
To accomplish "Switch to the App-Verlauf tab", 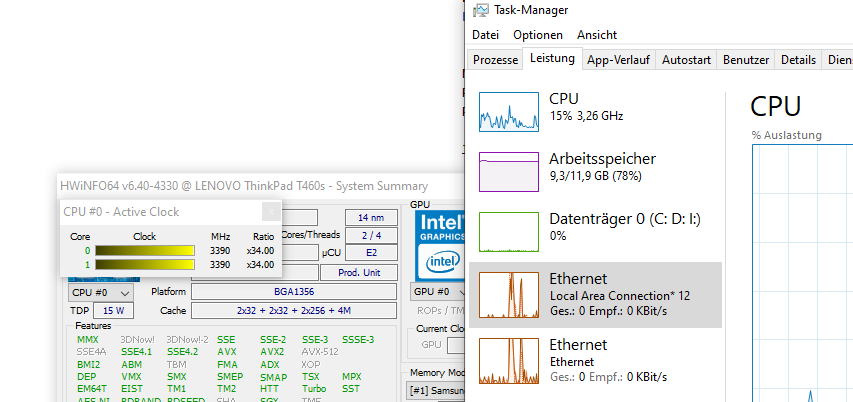I will click(x=619, y=60).
